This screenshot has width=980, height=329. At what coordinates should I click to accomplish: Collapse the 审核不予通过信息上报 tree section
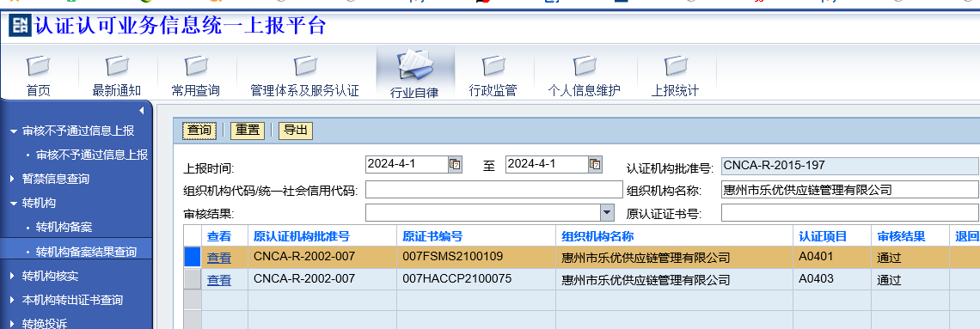tap(14, 131)
